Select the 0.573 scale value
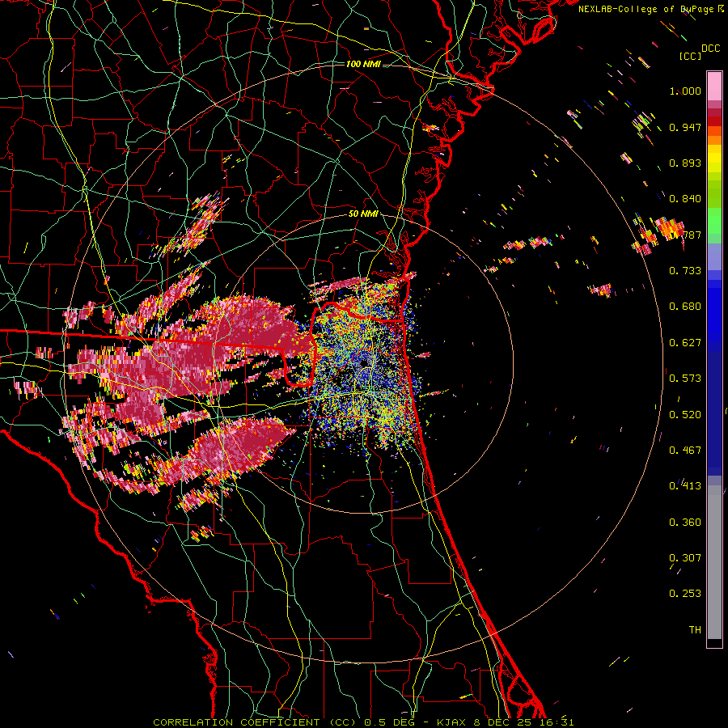 pyautogui.click(x=685, y=379)
